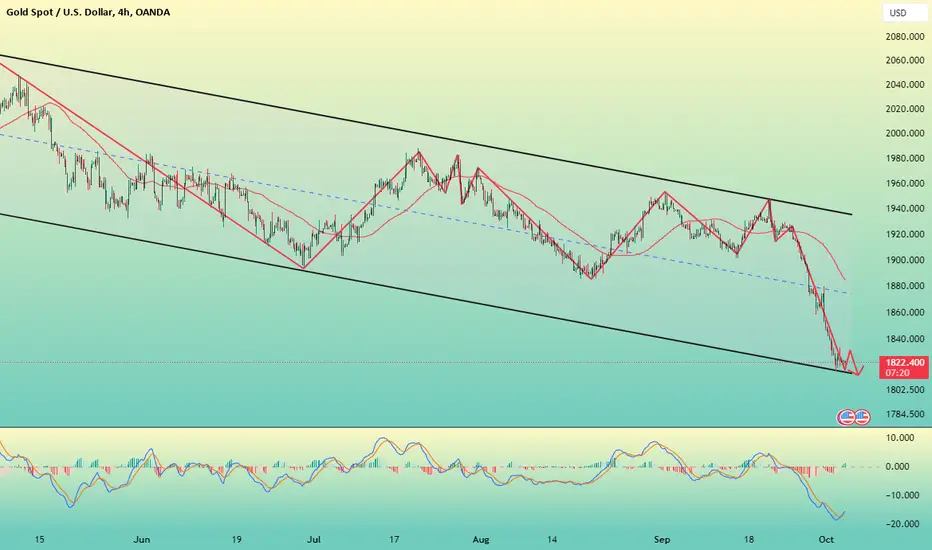
Task: Click the 1880.000 price axis label
Action: point(905,286)
